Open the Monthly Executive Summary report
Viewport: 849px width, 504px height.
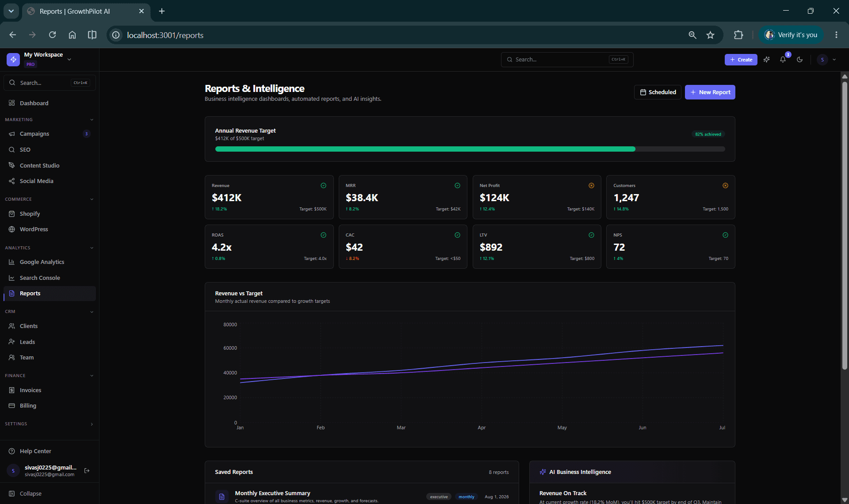[x=362, y=496]
